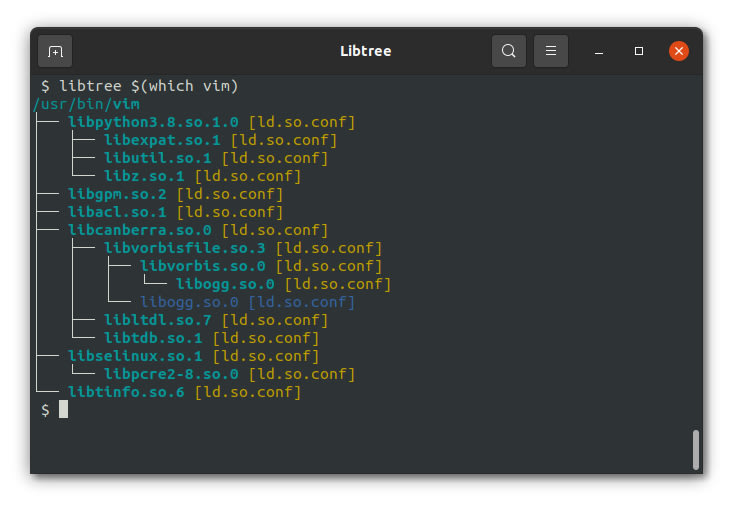Click the cursor at the empty prompt
737x511 pixels.
[63, 410]
